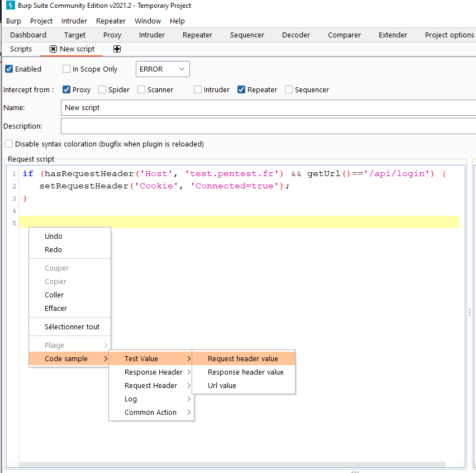The height and width of the screenshot is (473, 476).
Task: Choose Couper in the context menu
Action: [70, 268]
